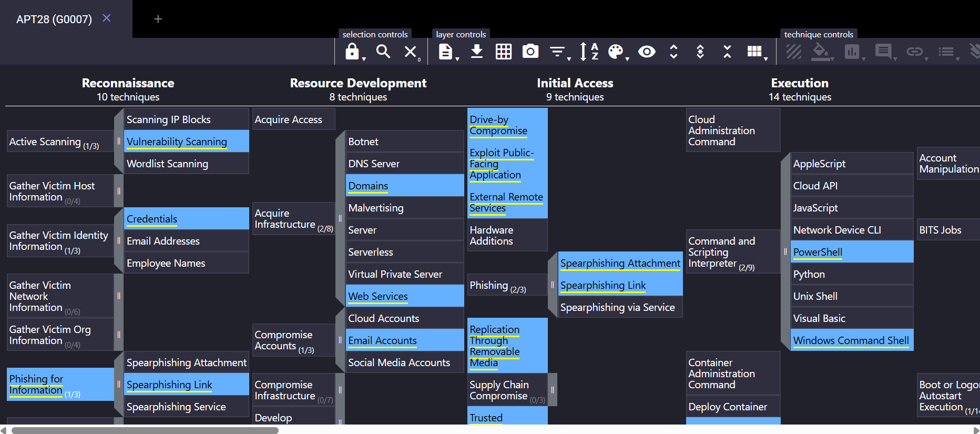
Task: Expand Gather Victim Host Information sub-techniques
Action: pyautogui.click(x=119, y=191)
